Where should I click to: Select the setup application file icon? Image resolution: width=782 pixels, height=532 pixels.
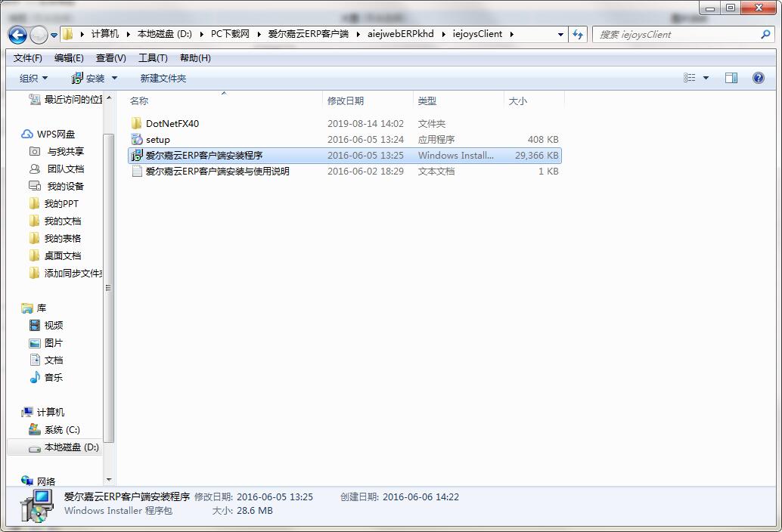point(136,140)
